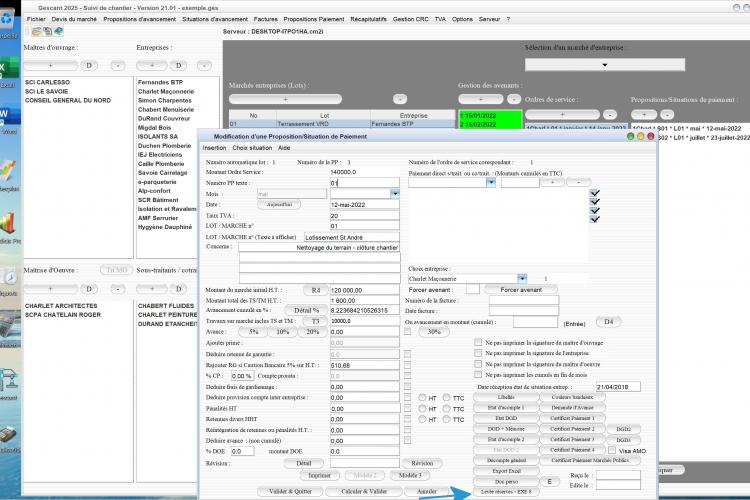Tick the Forcer avenant checkbox
Viewport: 750px width, 500px height.
(473, 289)
